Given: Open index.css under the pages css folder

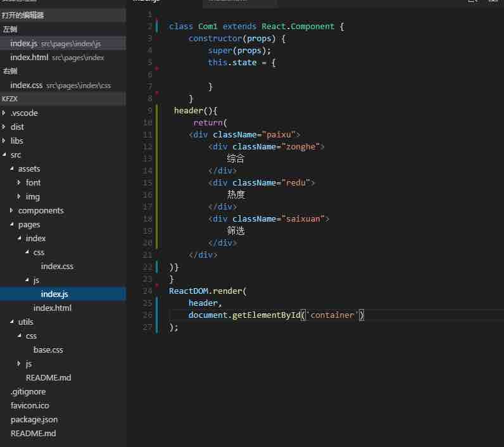Looking at the screenshot, I should (x=57, y=267).
